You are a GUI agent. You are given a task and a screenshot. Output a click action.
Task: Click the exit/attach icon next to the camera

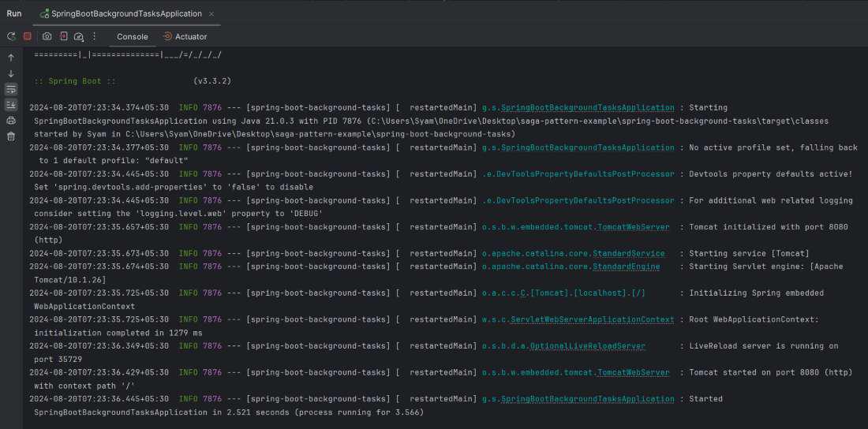pyautogui.click(x=63, y=36)
